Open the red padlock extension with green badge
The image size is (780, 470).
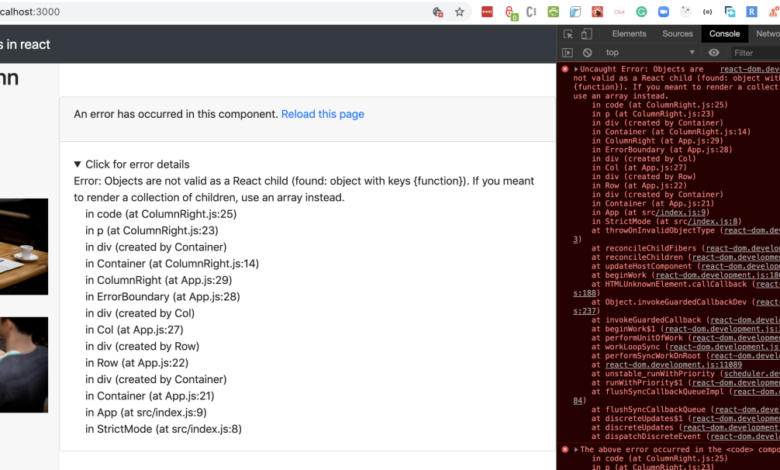(x=510, y=12)
